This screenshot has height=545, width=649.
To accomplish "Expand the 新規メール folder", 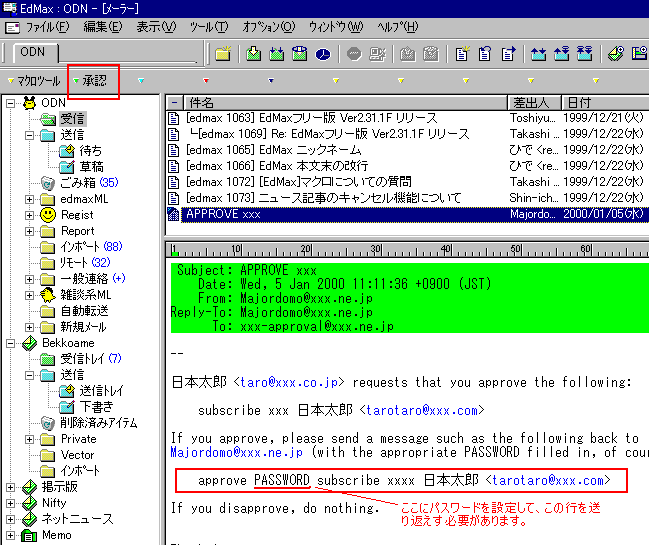I will click(30, 327).
